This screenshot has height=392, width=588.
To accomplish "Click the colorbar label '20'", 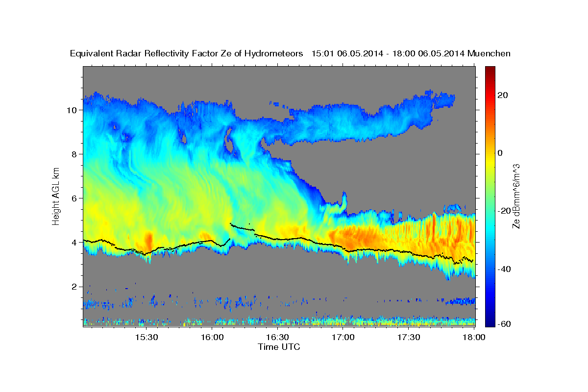I will click(x=503, y=95).
